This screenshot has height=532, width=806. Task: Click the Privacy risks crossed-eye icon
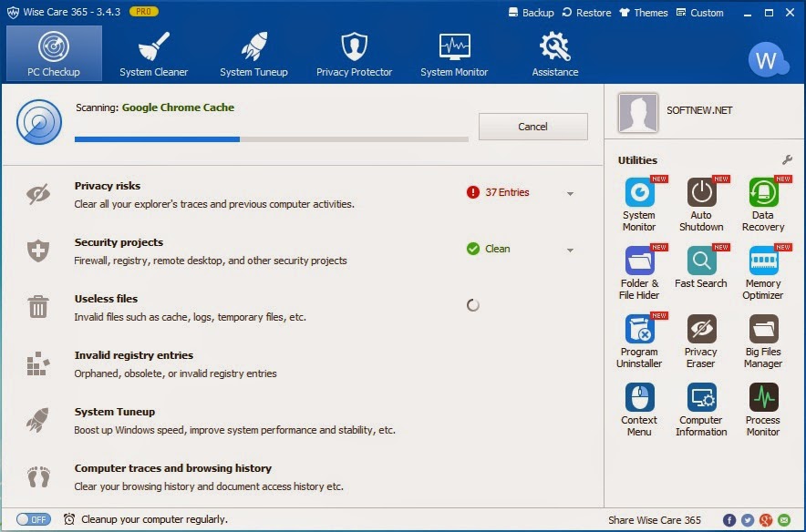pos(38,194)
